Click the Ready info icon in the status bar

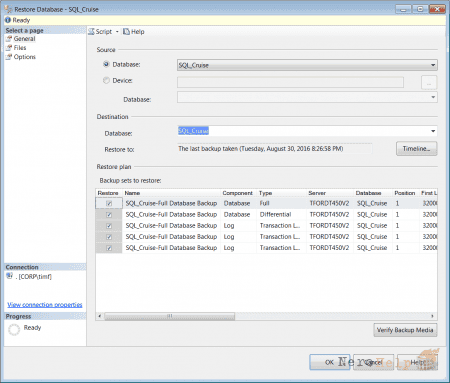(x=8, y=20)
